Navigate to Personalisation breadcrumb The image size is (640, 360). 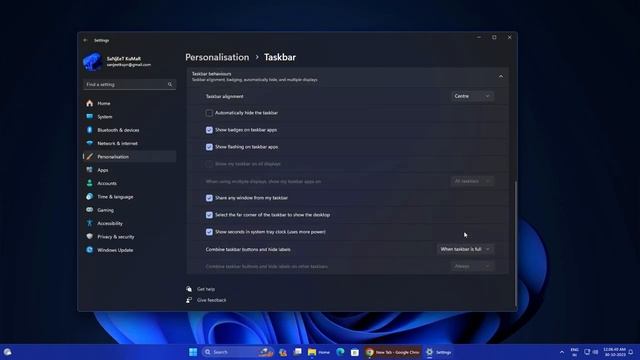(x=217, y=57)
